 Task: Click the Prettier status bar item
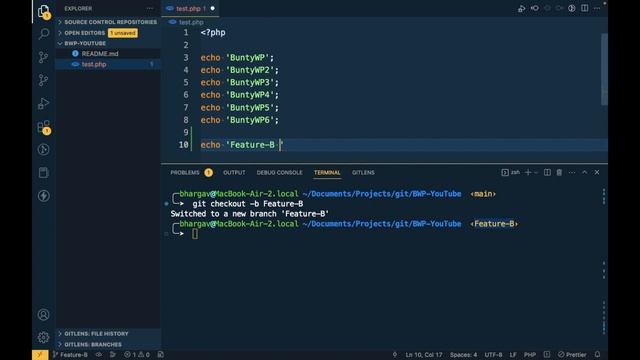572,355
